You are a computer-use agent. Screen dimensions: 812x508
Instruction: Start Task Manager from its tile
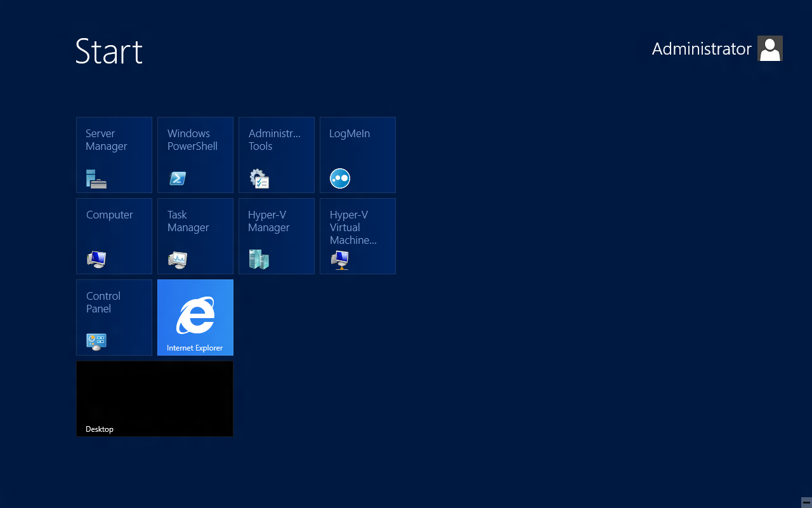pyautogui.click(x=195, y=236)
